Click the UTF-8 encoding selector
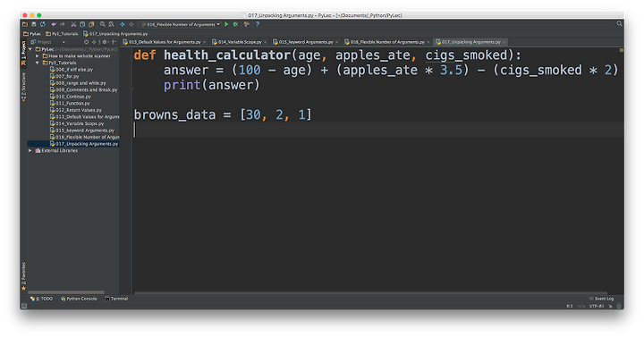The width and height of the screenshot is (644, 338). click(x=597, y=307)
